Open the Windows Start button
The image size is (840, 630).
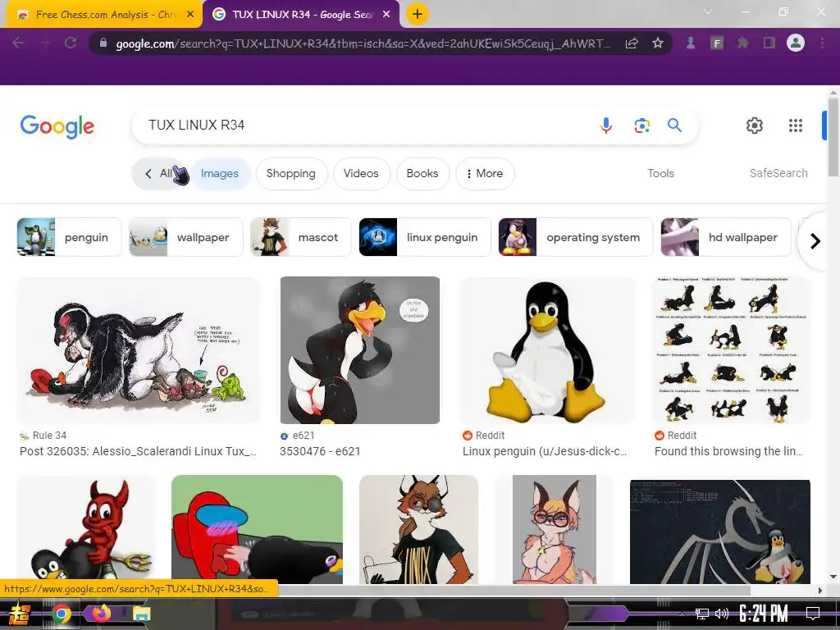(20, 614)
